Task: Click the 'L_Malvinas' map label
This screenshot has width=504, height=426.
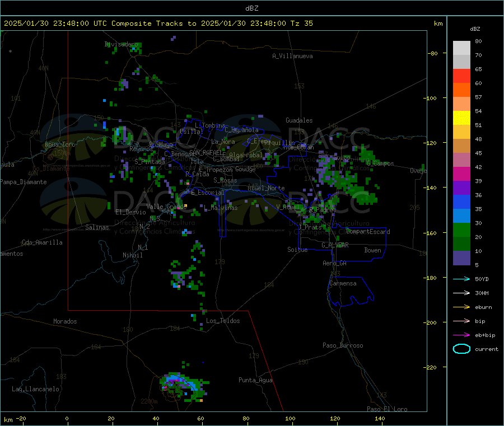Action: pos(221,208)
